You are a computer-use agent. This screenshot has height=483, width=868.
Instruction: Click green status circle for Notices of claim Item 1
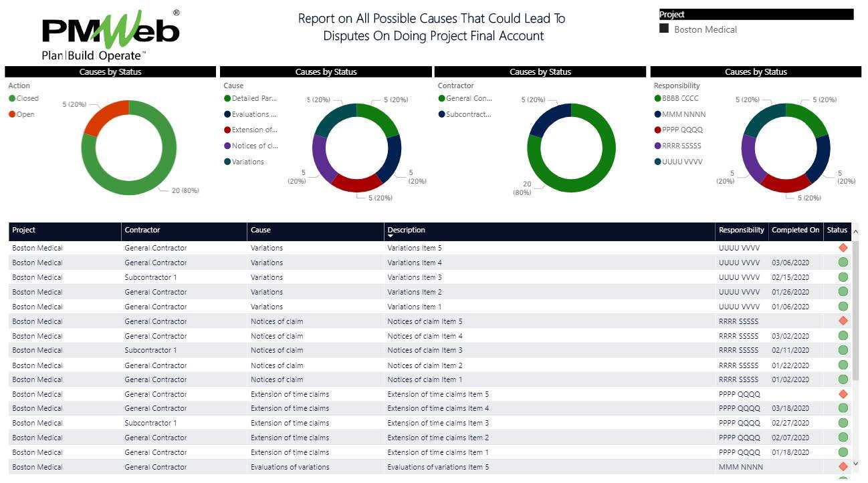pos(843,379)
